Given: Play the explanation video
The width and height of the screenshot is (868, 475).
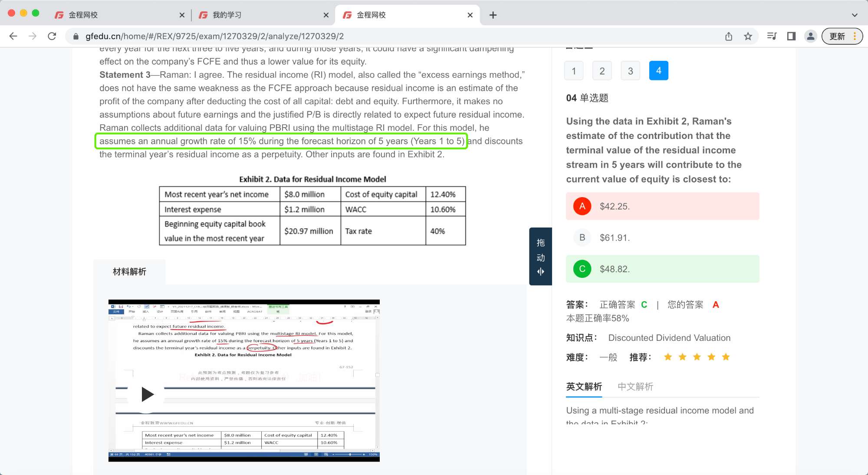Looking at the screenshot, I should [x=147, y=394].
